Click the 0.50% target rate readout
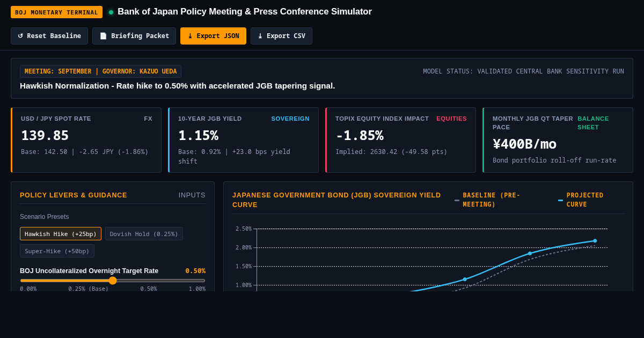644x338 pixels. pos(195,271)
